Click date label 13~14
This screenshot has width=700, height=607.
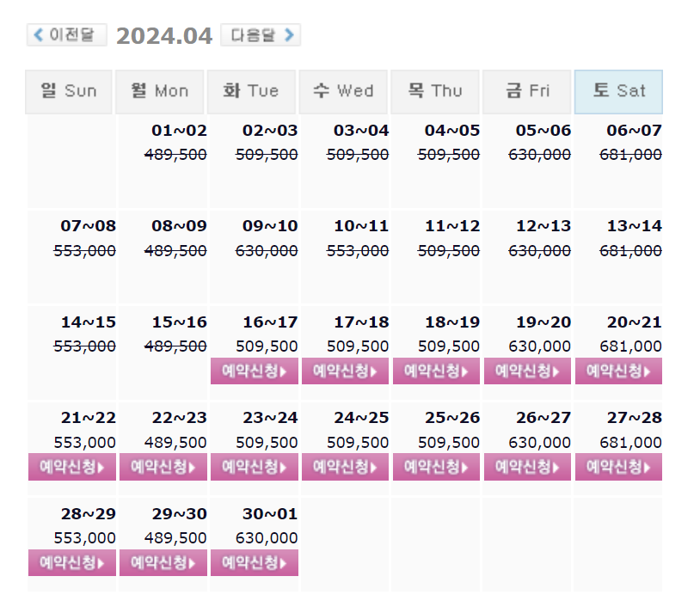coord(634,226)
